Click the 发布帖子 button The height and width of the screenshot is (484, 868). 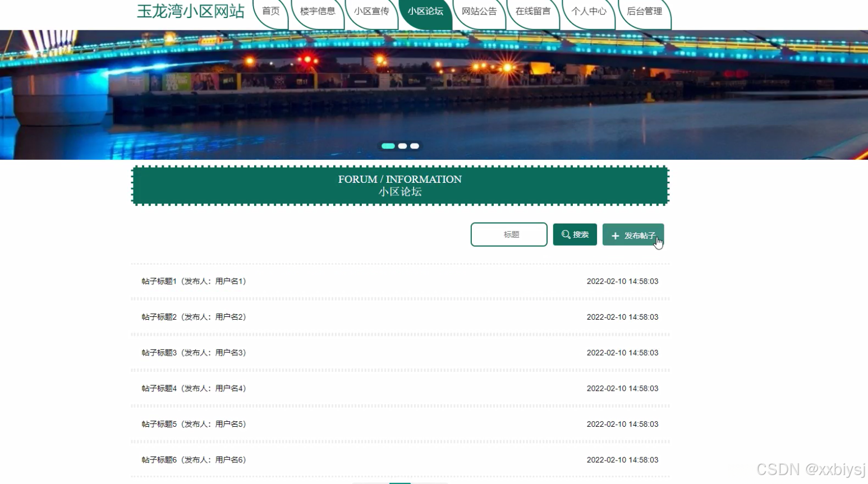point(633,235)
